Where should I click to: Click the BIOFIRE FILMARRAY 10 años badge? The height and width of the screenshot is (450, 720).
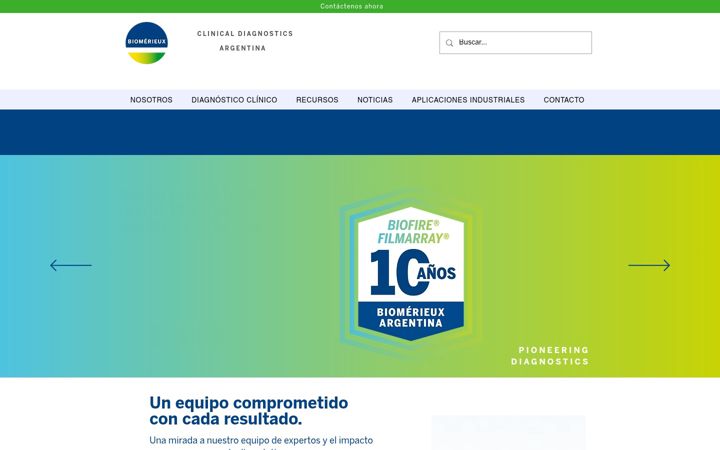point(411,273)
